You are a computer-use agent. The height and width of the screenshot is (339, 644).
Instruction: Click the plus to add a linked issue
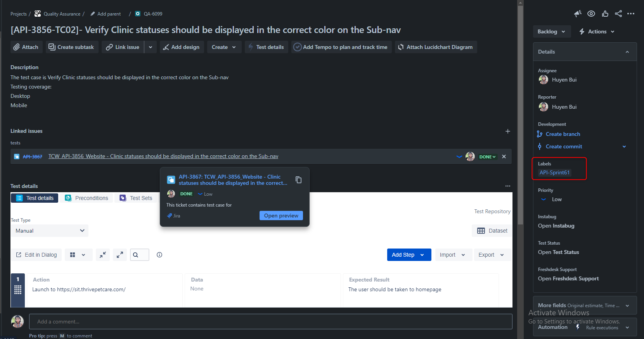point(507,131)
